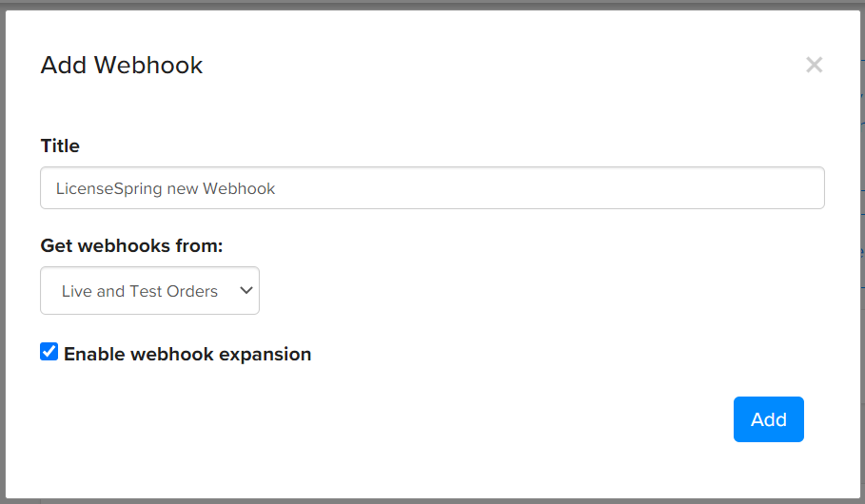
Task: Click the 'Get webhooks from:' label
Action: pyautogui.click(x=131, y=246)
